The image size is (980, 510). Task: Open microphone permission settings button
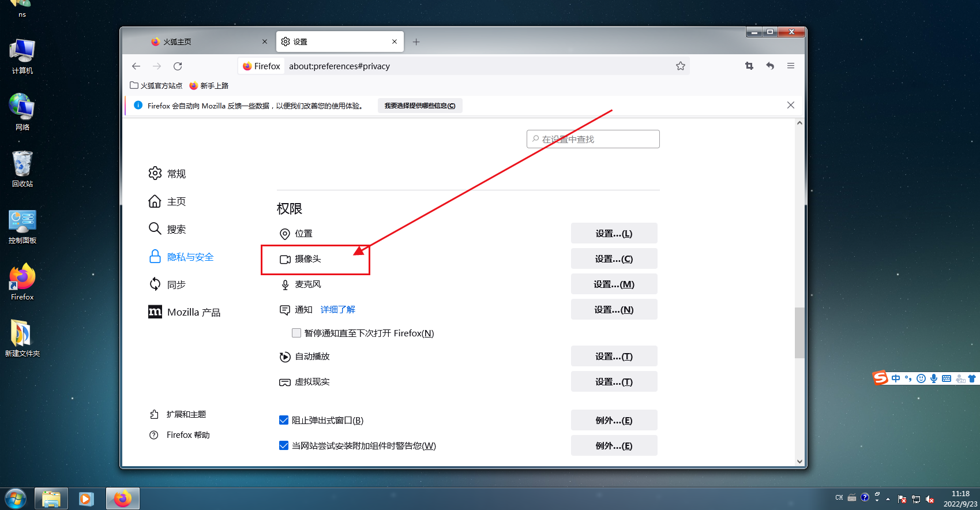click(x=614, y=284)
